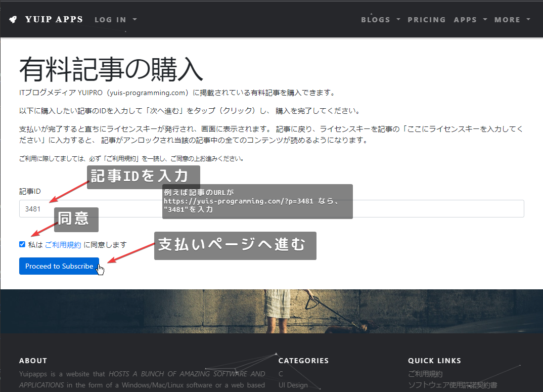Open the C category in the footer

281,374
